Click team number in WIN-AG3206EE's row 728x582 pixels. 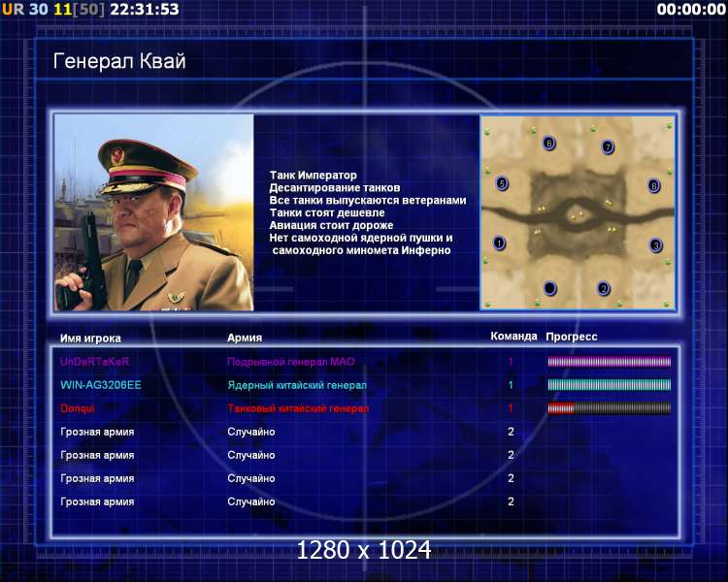[511, 385]
